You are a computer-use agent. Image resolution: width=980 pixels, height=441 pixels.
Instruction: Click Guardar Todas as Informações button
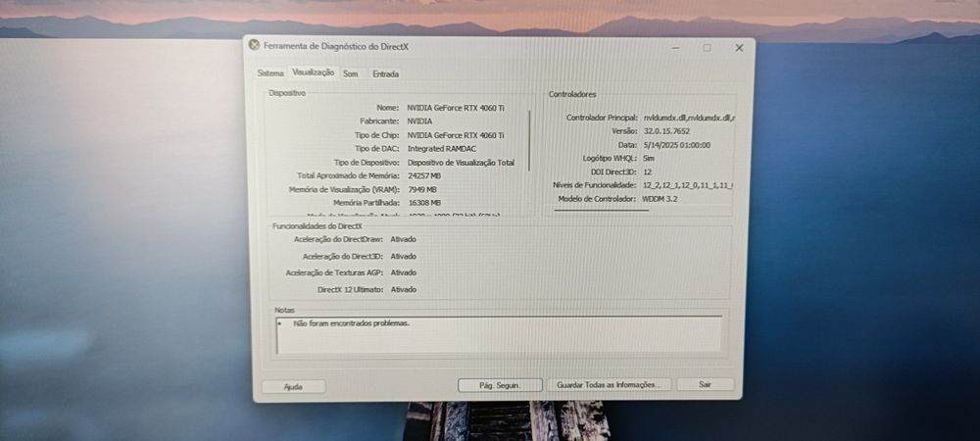609,385
